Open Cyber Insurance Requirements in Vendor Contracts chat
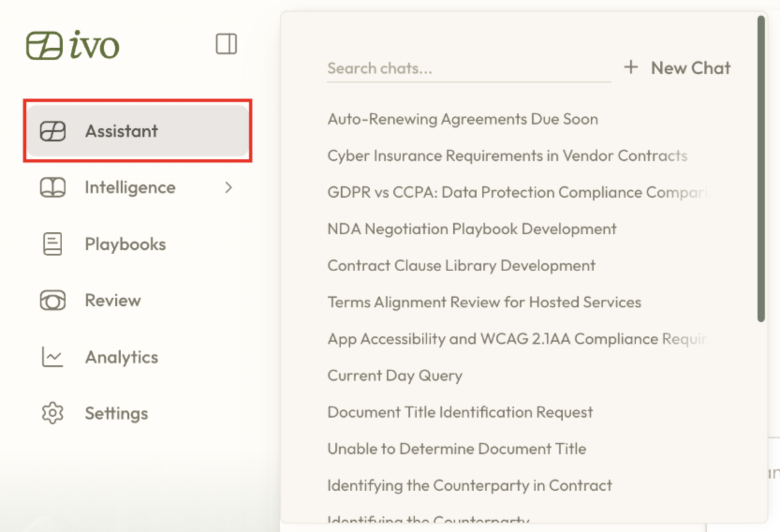Screen dimensions: 780x532 pyautogui.click(x=507, y=156)
